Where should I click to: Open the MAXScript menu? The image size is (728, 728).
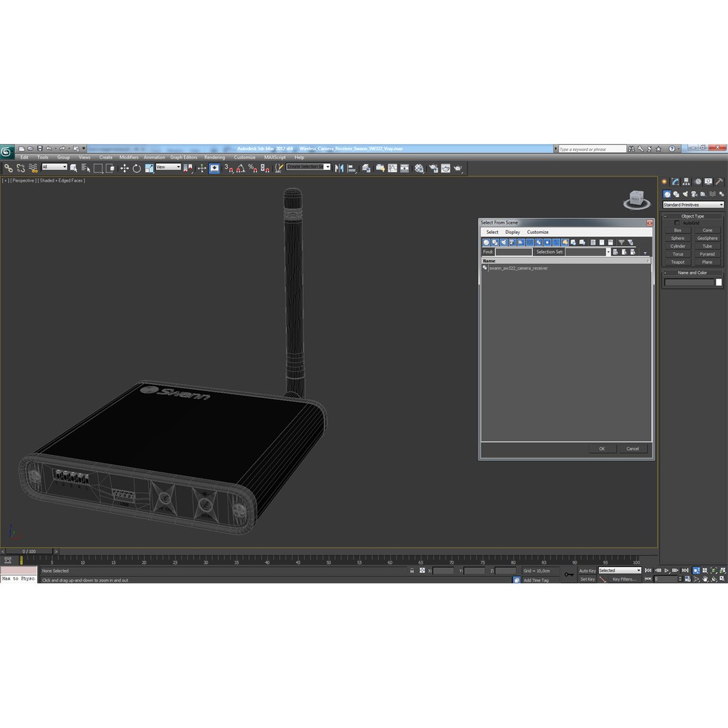click(275, 157)
